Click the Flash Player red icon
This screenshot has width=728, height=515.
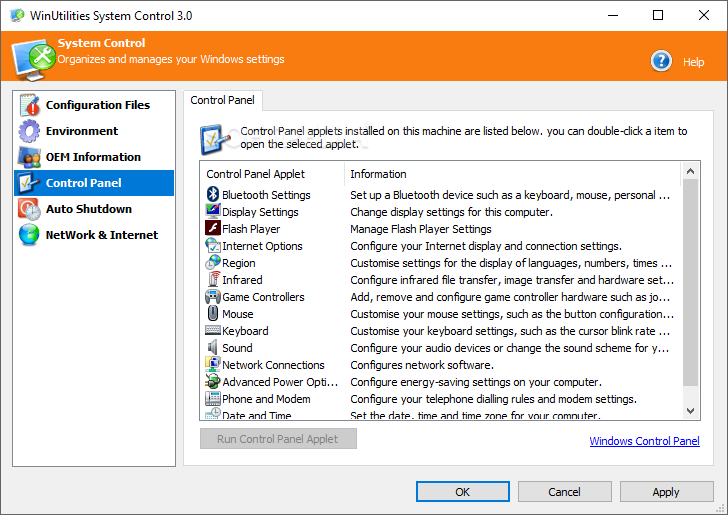coord(213,228)
